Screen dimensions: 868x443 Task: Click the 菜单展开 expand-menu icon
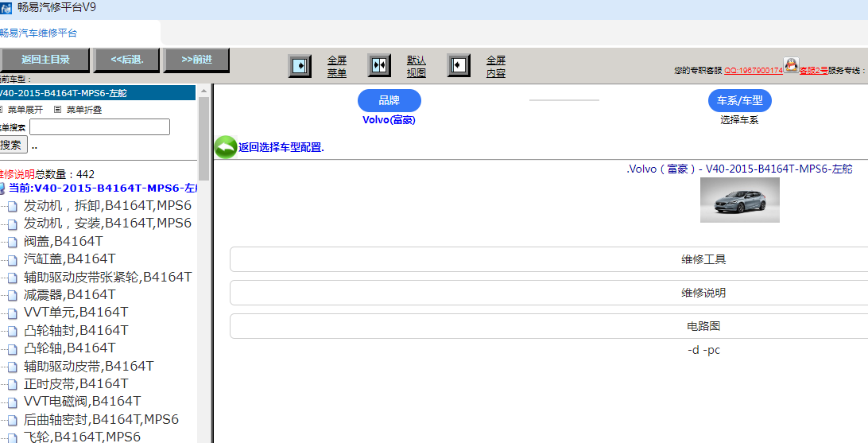coord(1,110)
